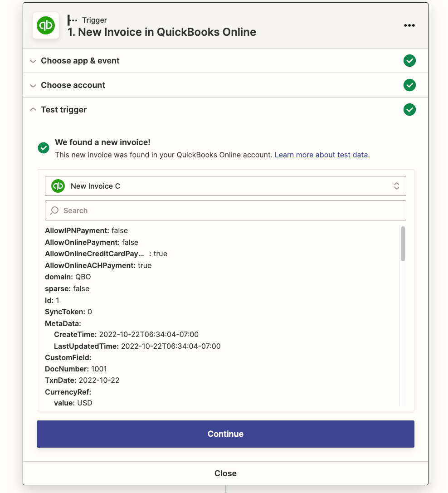This screenshot has height=493, width=448.
Task: Click the QuickBooks app logo in header
Action: coord(46,25)
